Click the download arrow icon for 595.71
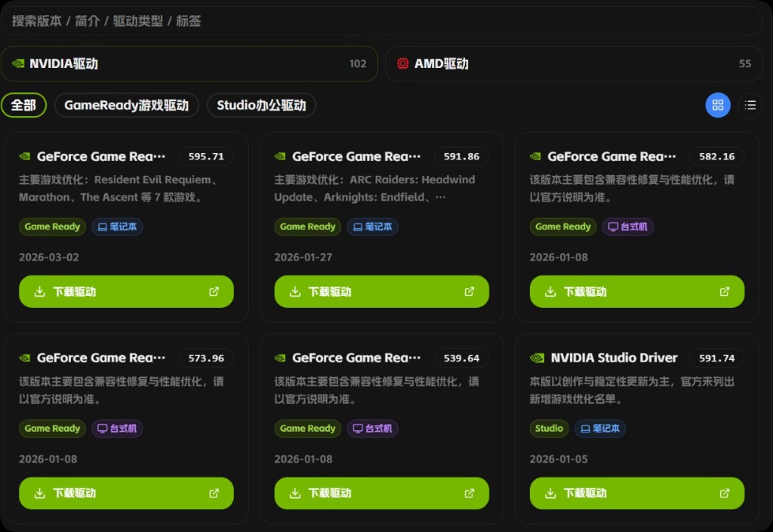Viewport: 773px width, 532px height. point(40,291)
